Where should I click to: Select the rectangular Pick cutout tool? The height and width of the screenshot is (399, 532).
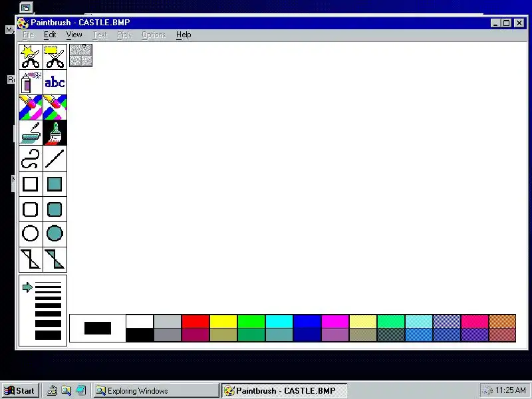[x=55, y=57]
